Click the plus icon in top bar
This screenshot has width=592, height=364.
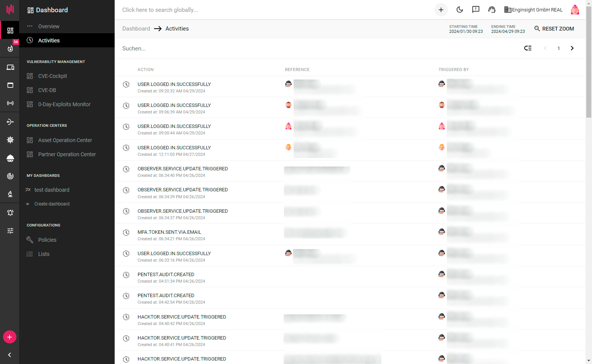tap(441, 10)
